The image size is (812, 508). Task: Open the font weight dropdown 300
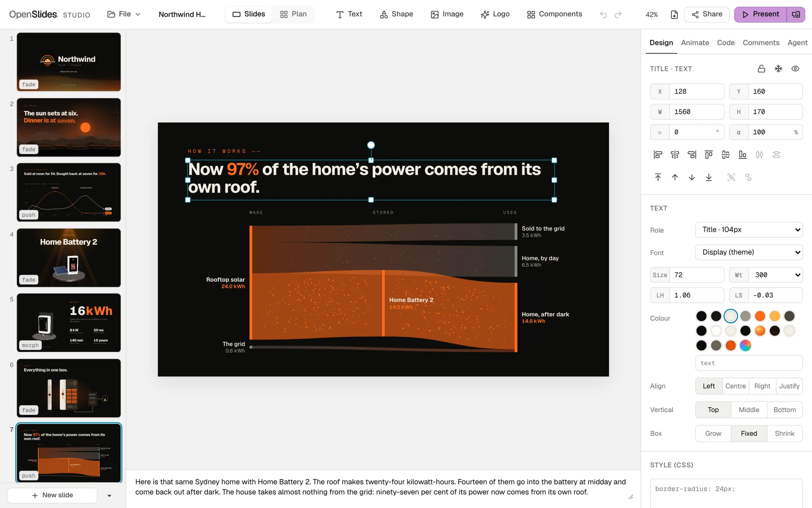775,275
